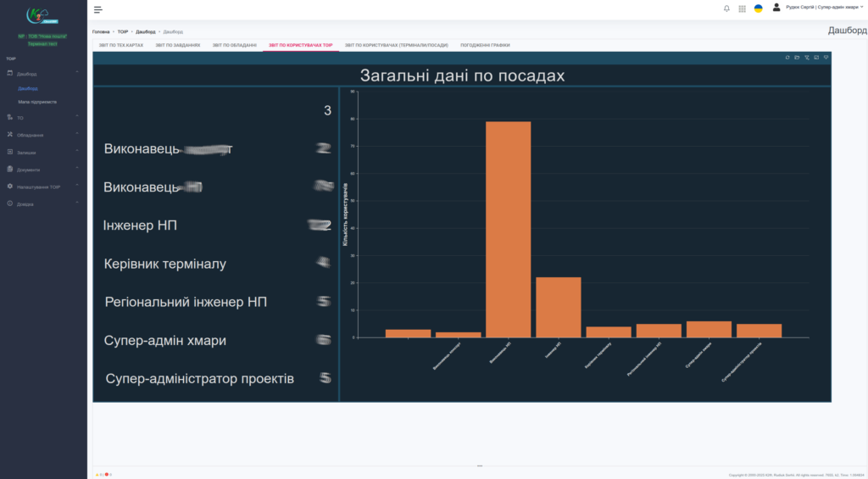The width and height of the screenshot is (868, 479).
Task: Switch to Погодженні графіки tab
Action: coord(485,45)
